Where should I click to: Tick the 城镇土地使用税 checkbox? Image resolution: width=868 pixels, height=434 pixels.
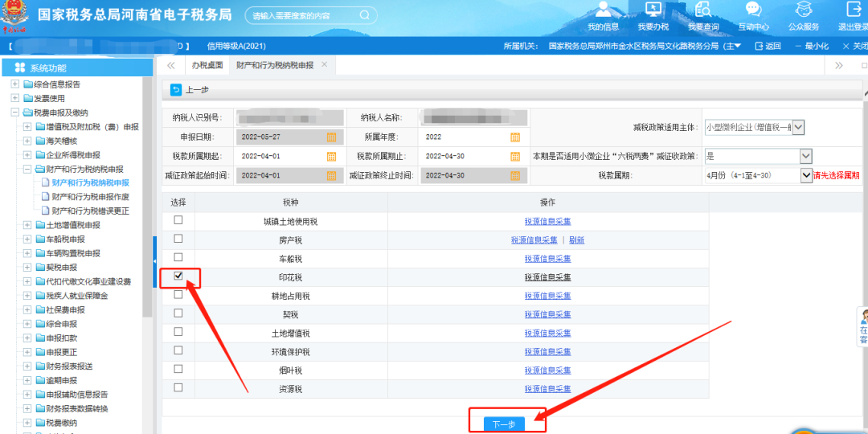(178, 220)
